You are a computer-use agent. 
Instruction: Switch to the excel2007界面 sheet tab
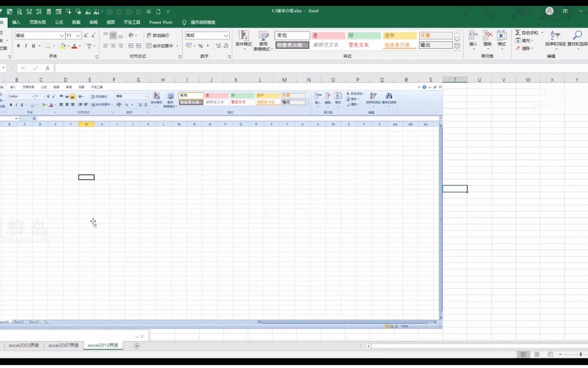63,345
